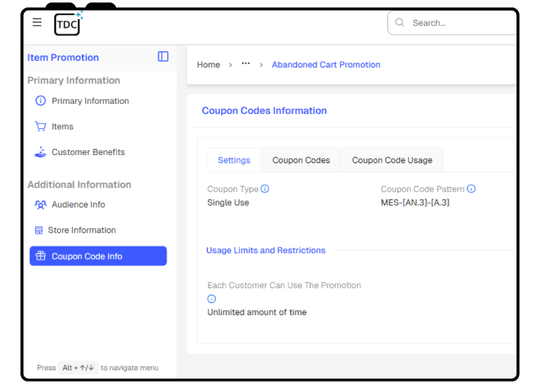Click the Single Use value

[x=228, y=203]
